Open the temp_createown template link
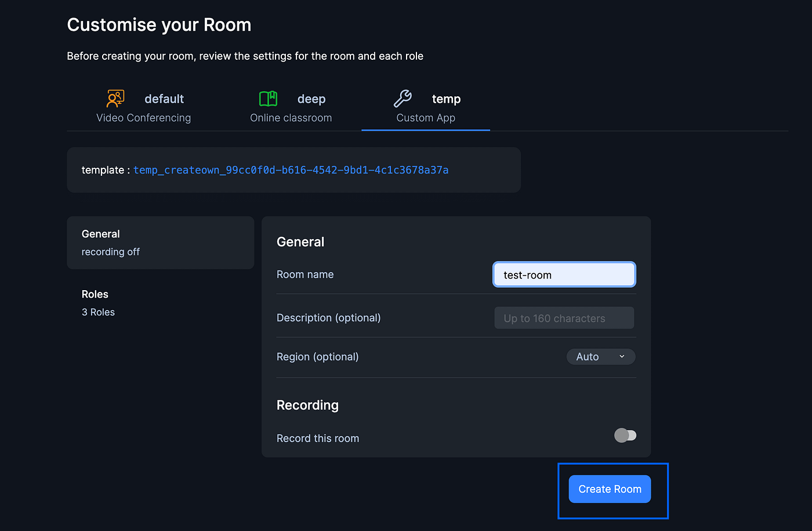This screenshot has width=812, height=531. [x=291, y=169]
